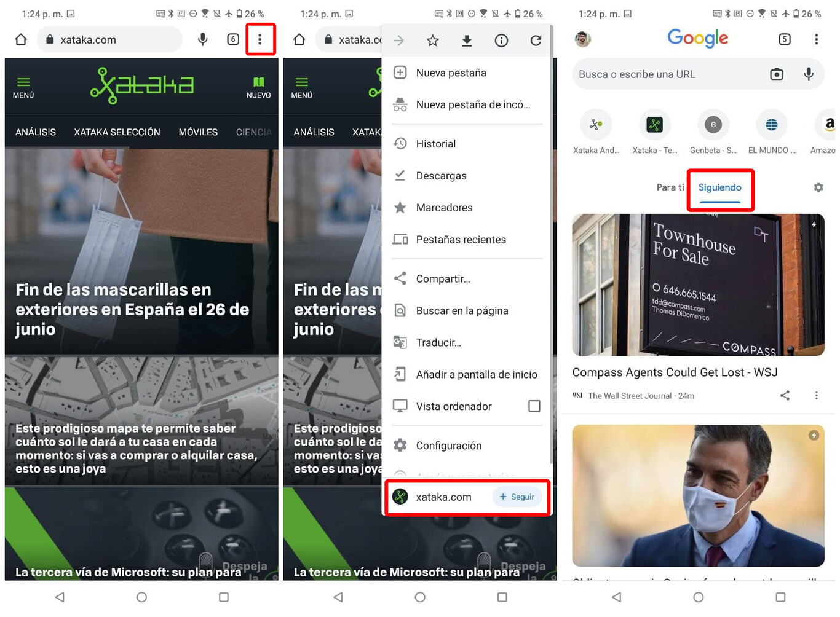Viewport: 840px width, 617px height.
Task: Switch to the Para ti tab
Action: point(670,187)
